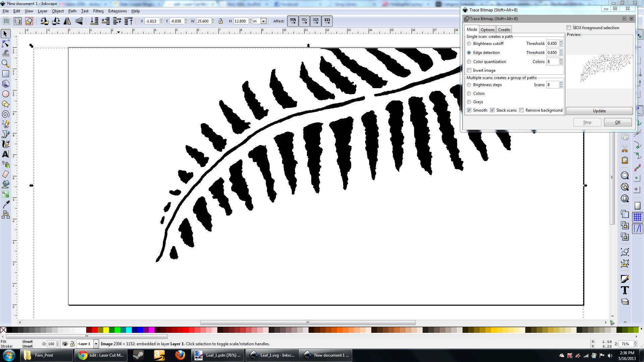Screen dimensions: 644x362
Task: Toggle snap to grids icon
Action: tap(637, 217)
